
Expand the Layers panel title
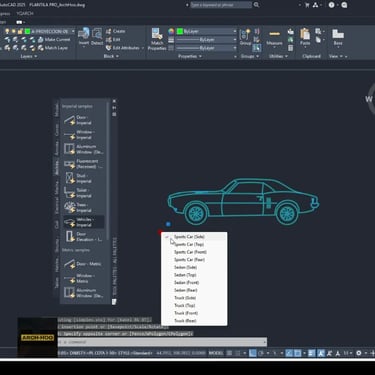pos(28,56)
